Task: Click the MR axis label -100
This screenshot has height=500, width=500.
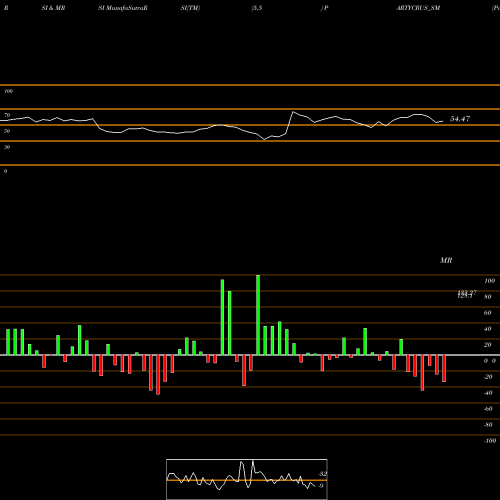Action: 490,441
